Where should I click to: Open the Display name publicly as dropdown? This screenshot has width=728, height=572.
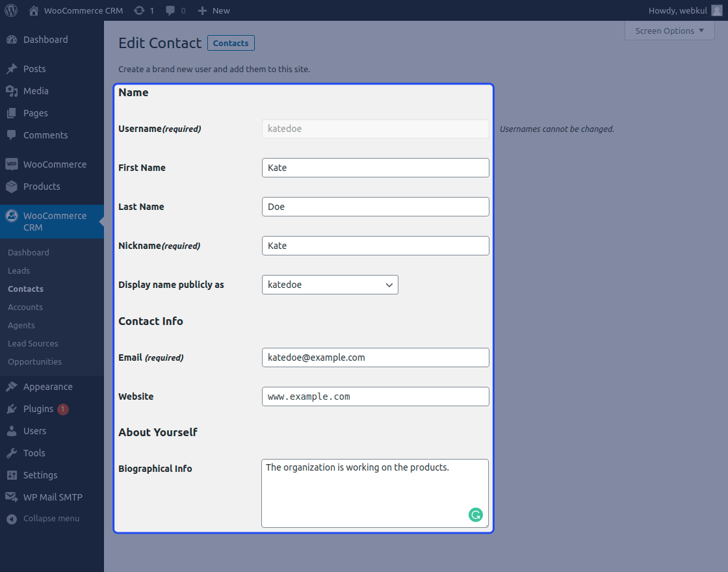click(x=330, y=285)
